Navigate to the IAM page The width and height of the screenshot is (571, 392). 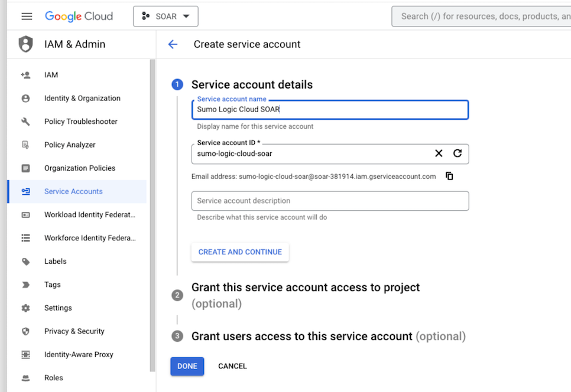(51, 75)
